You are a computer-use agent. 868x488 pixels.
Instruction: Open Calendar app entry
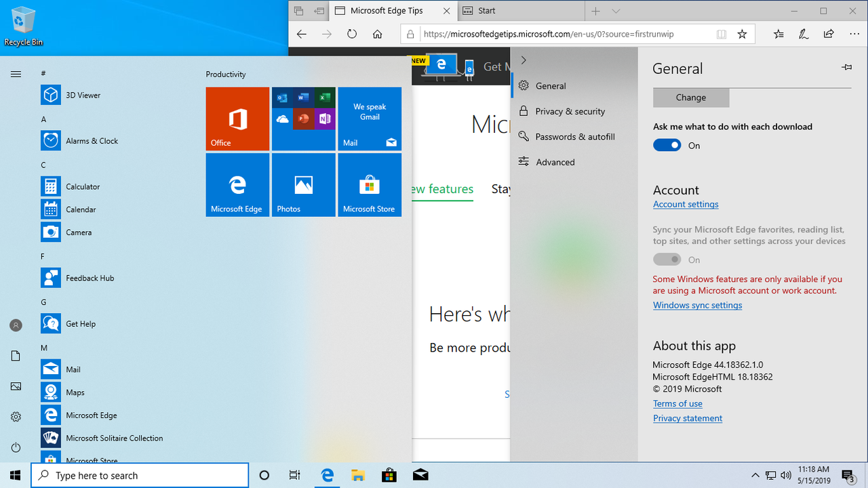point(102,209)
